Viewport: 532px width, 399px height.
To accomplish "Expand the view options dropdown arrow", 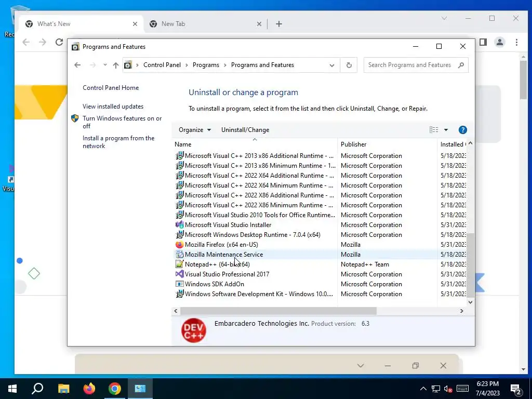I will pyautogui.click(x=446, y=130).
